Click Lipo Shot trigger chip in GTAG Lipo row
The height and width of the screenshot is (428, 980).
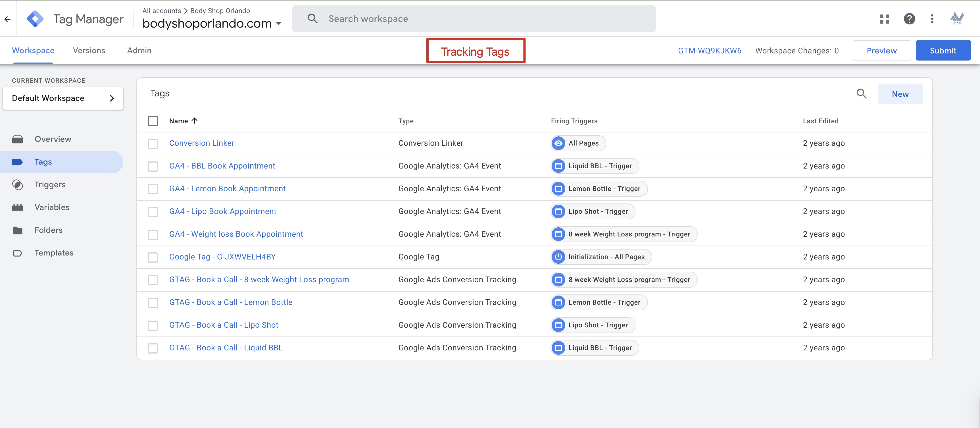593,325
